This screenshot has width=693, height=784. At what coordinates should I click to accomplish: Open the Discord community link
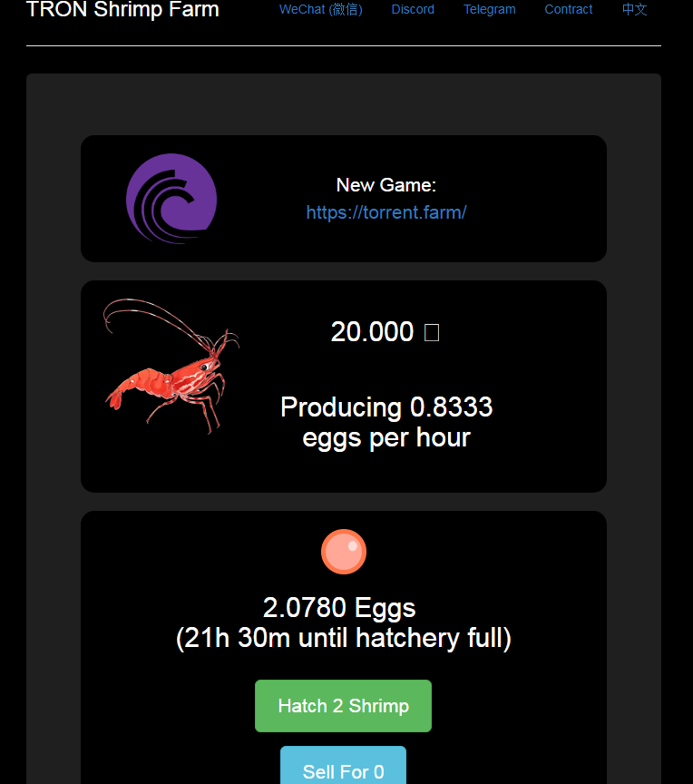click(413, 9)
